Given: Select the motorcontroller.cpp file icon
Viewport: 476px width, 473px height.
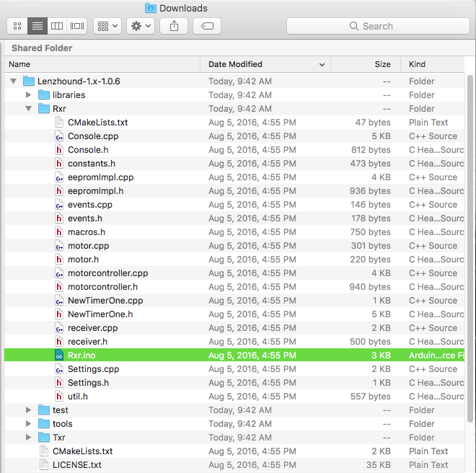Looking at the screenshot, I should [59, 273].
